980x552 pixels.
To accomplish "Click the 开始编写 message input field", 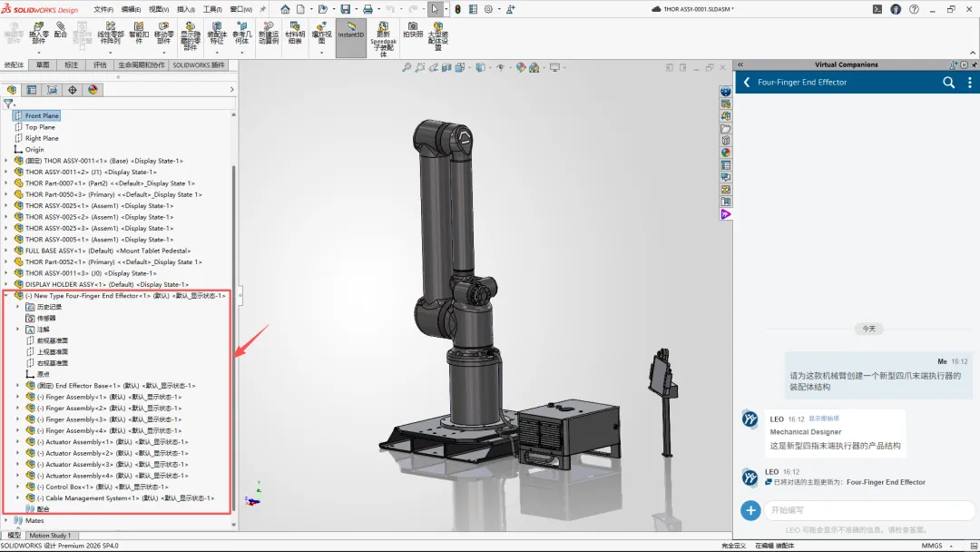I will [869, 510].
